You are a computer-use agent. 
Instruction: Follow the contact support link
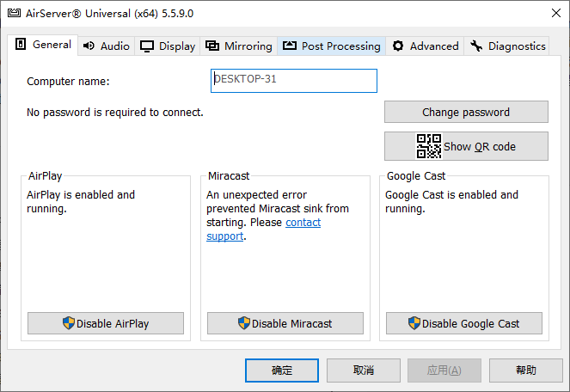[303, 222]
